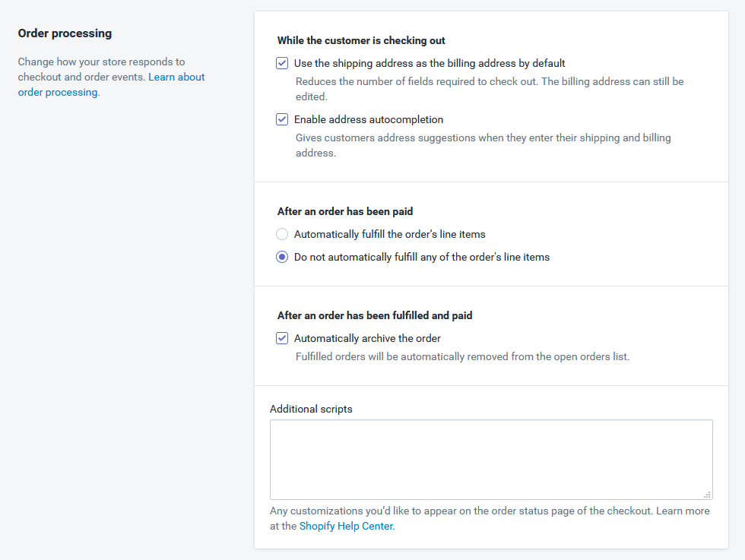The height and width of the screenshot is (560, 745).
Task: Click the Order processing section heading
Action: click(65, 33)
